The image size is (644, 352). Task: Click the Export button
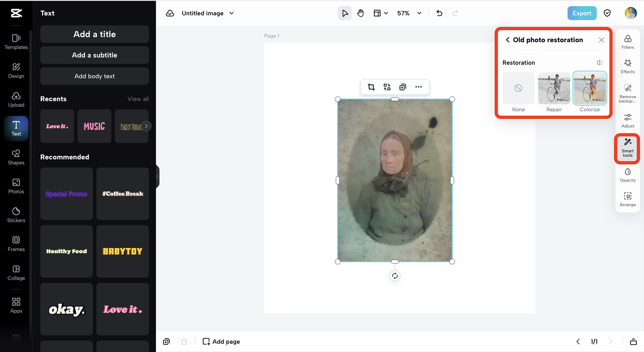582,13
